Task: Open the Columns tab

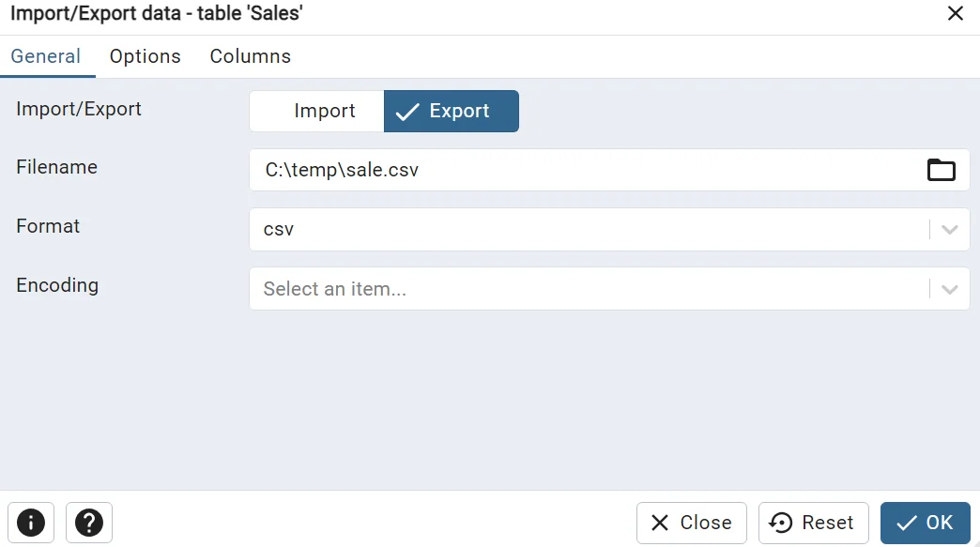Action: 250,56
